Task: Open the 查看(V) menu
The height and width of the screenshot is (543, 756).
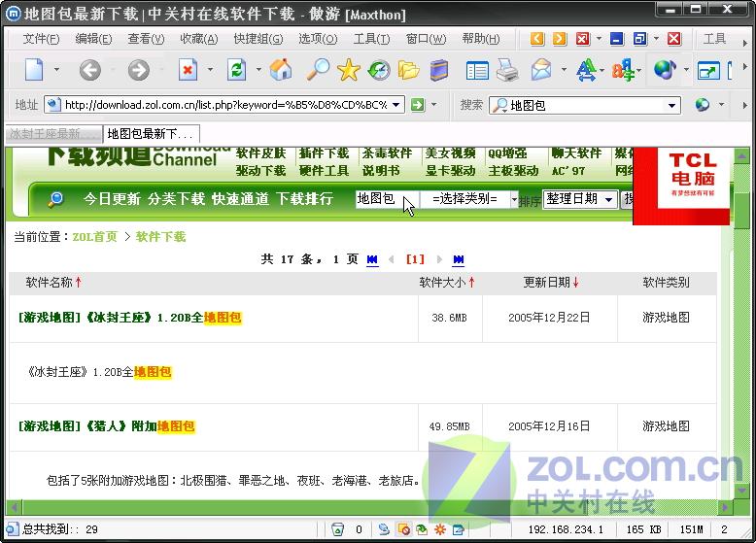Action: point(146,39)
